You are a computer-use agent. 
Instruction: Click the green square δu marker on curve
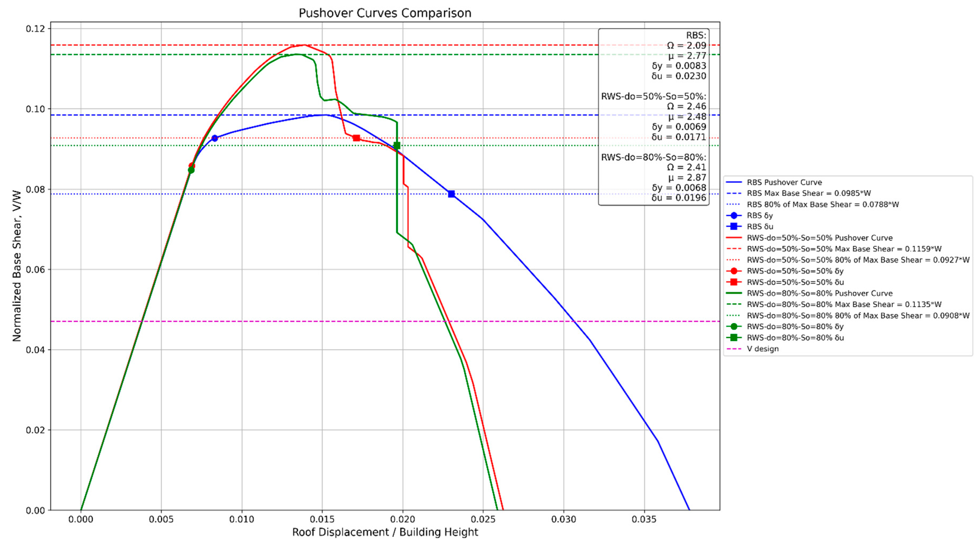click(397, 145)
